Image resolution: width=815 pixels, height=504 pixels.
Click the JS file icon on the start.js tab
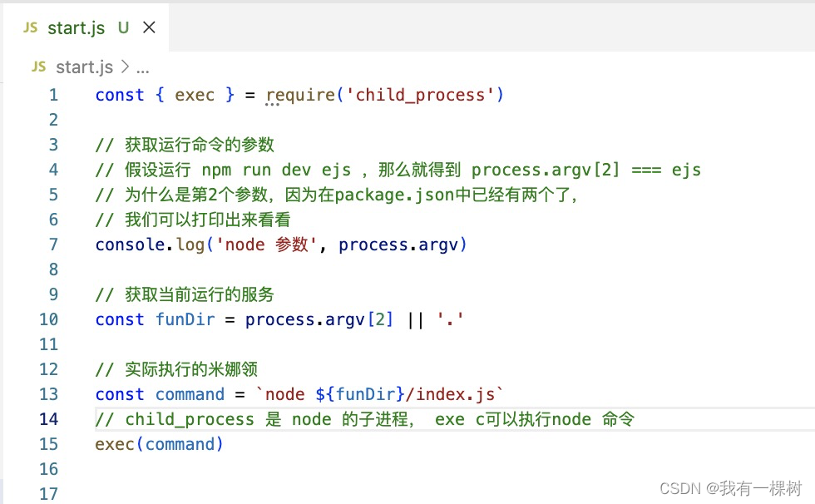pyautogui.click(x=29, y=27)
